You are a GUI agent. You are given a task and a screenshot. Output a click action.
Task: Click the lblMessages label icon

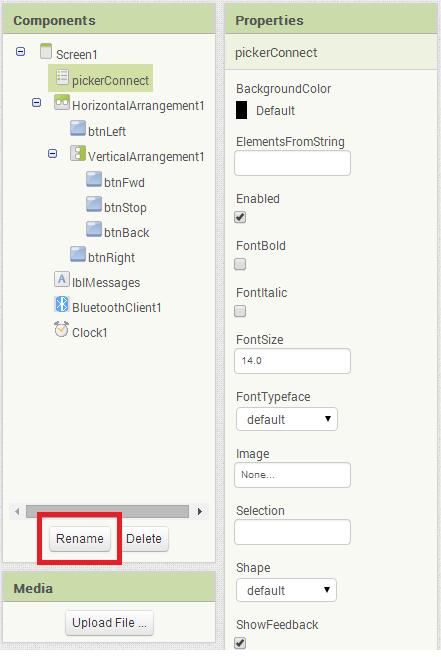[x=62, y=279]
